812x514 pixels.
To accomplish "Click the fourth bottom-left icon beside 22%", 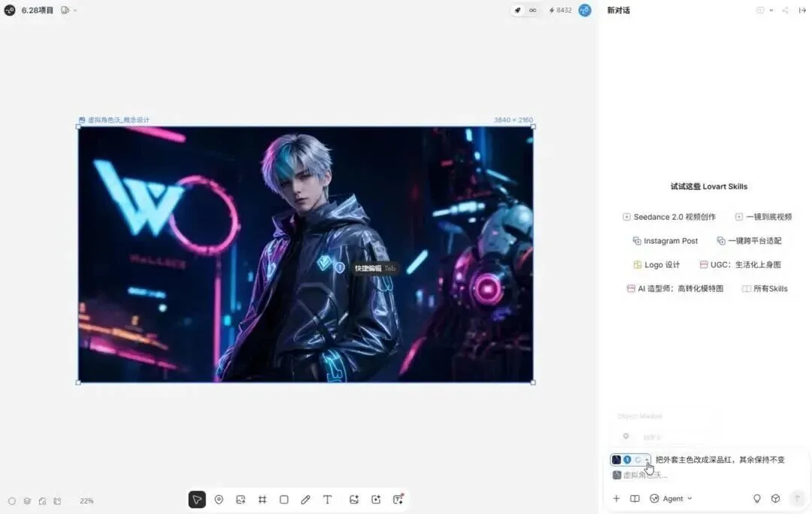I will pos(57,501).
